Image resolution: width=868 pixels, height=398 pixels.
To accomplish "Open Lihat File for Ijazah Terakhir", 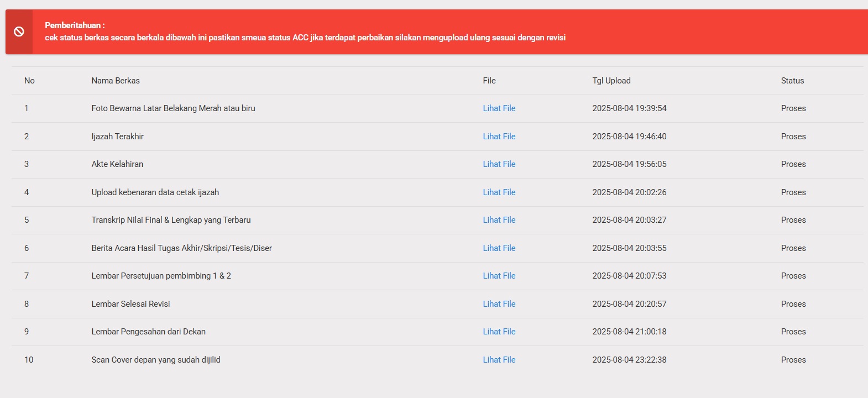I will pos(499,137).
